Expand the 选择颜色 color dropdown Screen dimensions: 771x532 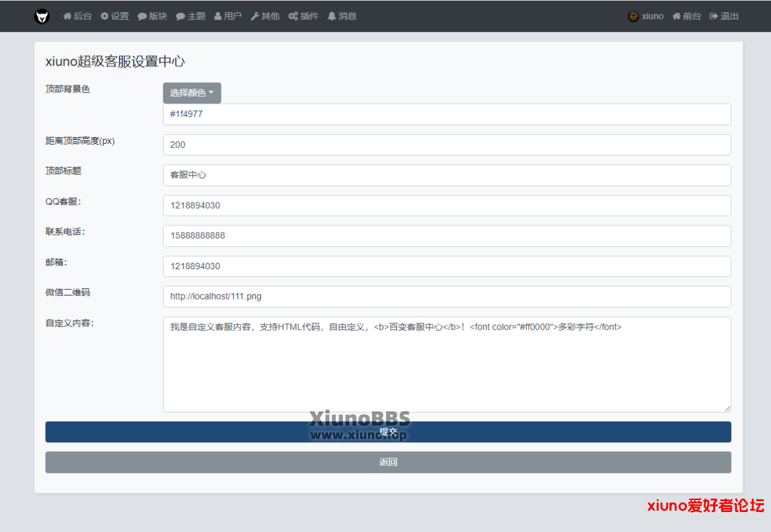(x=191, y=93)
